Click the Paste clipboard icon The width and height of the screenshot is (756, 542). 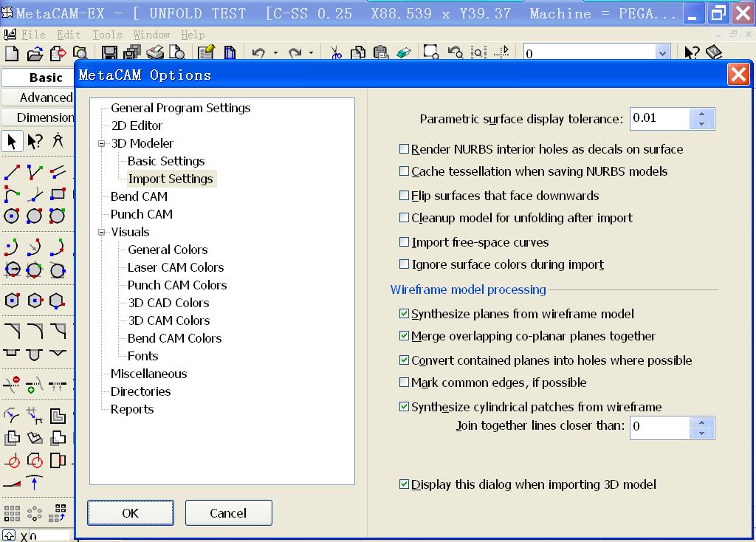381,52
